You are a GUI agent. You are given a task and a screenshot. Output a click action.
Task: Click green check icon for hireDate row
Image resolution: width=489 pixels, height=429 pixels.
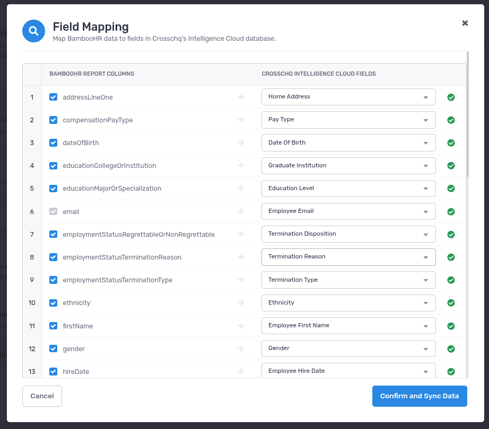[451, 371]
